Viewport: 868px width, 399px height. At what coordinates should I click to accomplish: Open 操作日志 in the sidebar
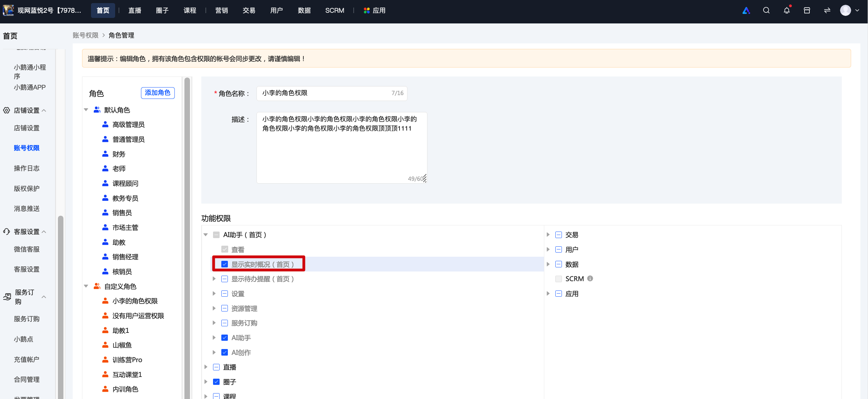coord(27,168)
